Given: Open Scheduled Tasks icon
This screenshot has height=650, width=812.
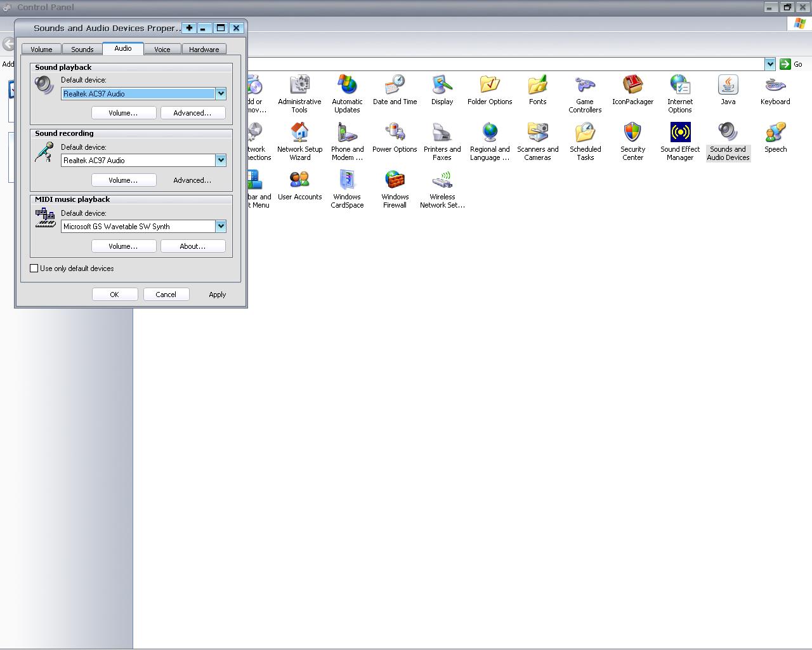Looking at the screenshot, I should coord(585,141).
